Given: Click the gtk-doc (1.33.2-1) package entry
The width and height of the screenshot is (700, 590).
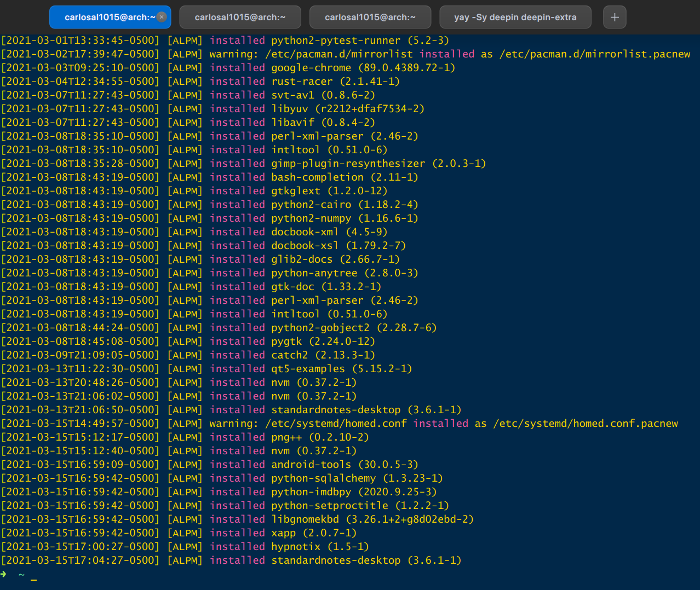Looking at the screenshot, I should pos(326,287).
